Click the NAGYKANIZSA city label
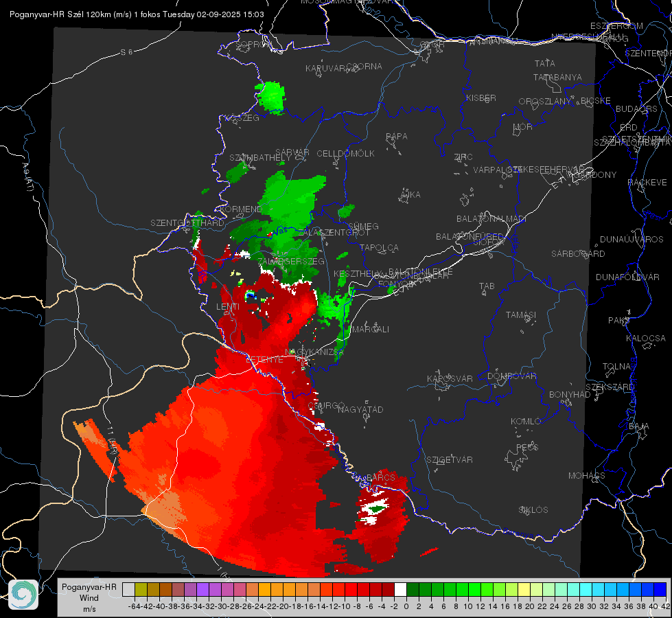 (x=314, y=352)
